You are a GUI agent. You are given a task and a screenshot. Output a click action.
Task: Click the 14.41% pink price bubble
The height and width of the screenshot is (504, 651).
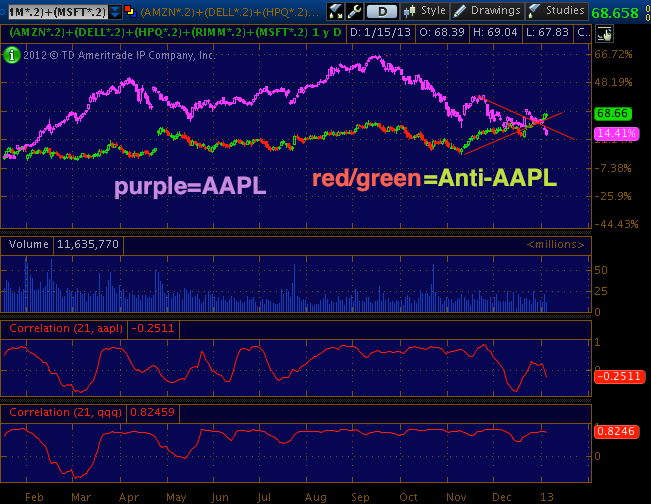[617, 133]
